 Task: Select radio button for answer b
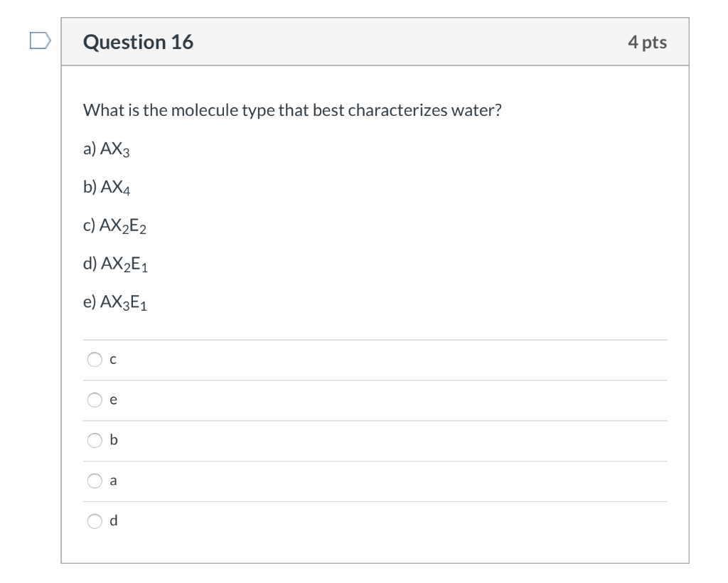(95, 441)
